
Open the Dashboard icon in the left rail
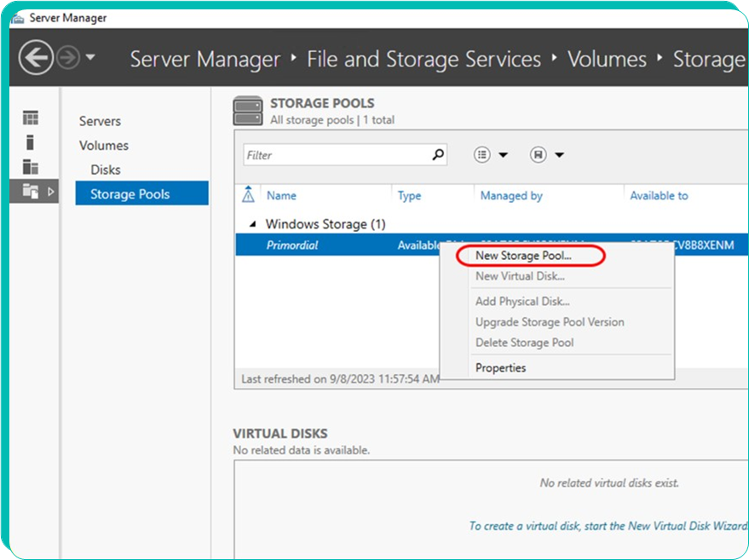[31, 118]
